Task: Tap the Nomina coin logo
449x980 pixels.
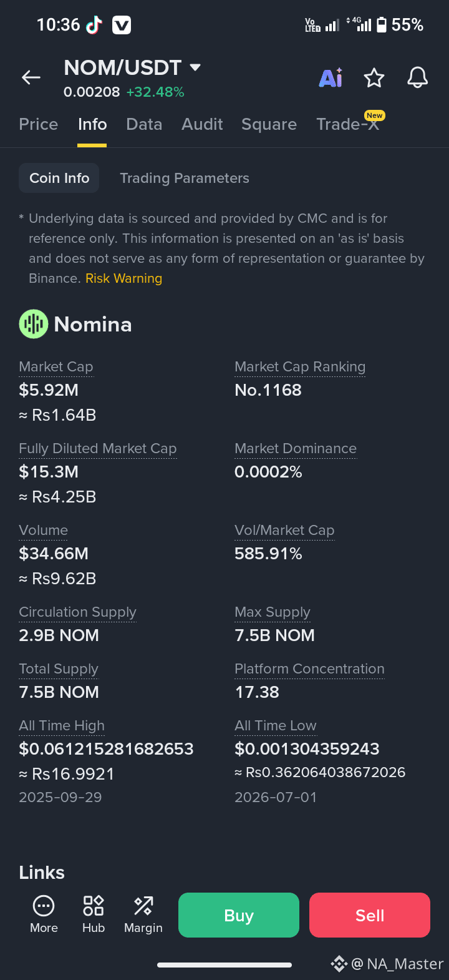Action: pyautogui.click(x=34, y=324)
